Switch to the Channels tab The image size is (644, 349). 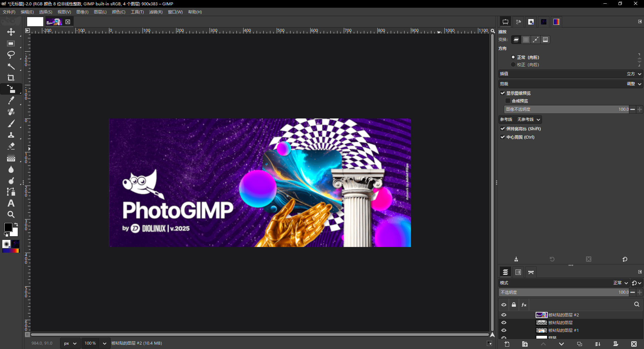tap(518, 272)
